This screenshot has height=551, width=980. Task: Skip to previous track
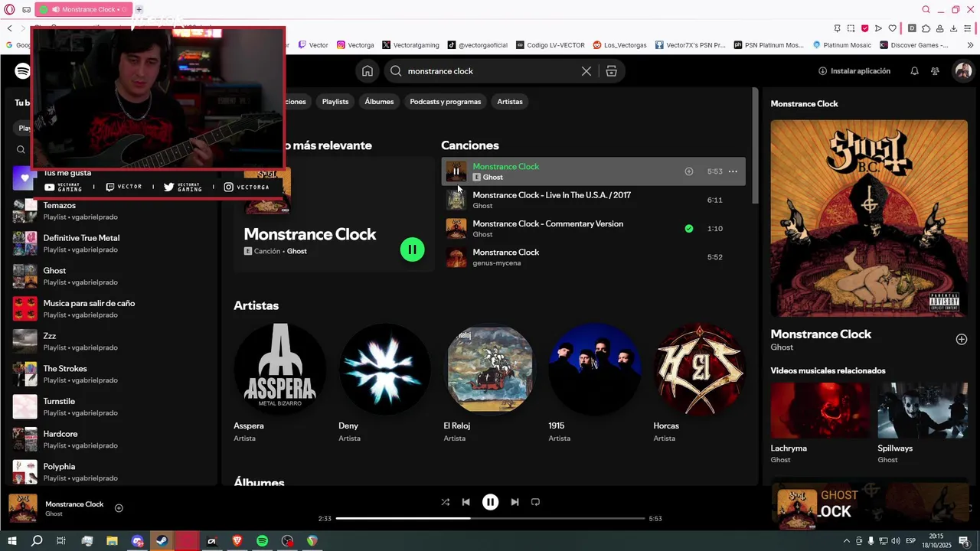click(465, 502)
